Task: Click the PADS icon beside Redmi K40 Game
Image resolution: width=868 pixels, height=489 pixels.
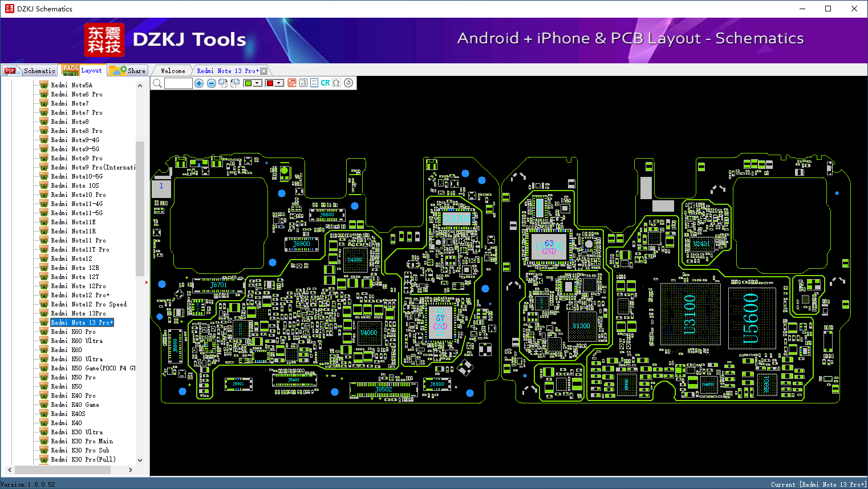Action: [x=44, y=405]
